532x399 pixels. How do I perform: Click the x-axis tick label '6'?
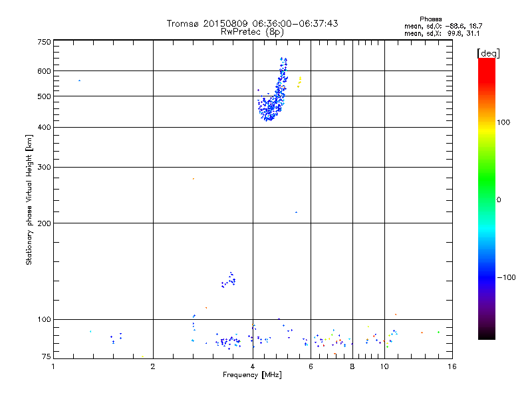click(311, 366)
